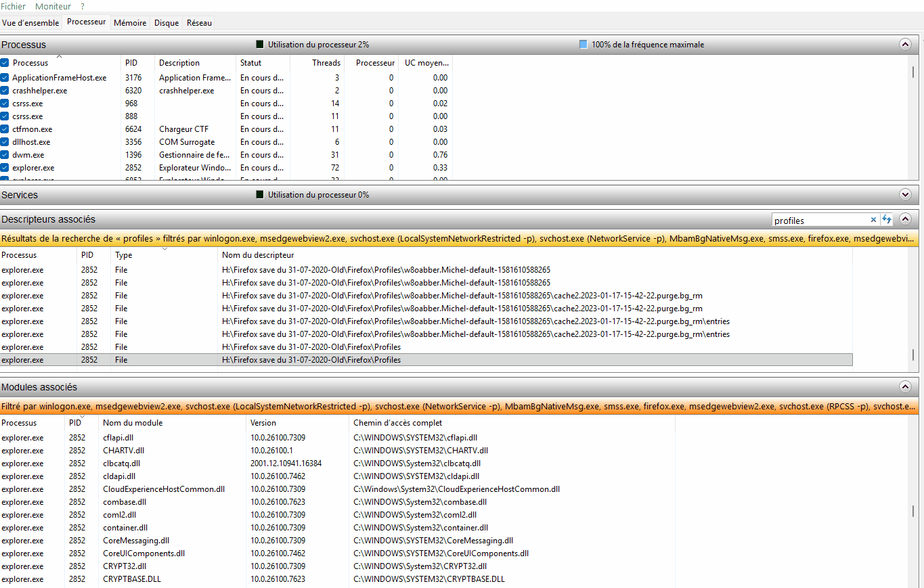Click the handle search field containing "profiles"
Viewport: 924px width, 588px height.
pyautogui.click(x=820, y=220)
